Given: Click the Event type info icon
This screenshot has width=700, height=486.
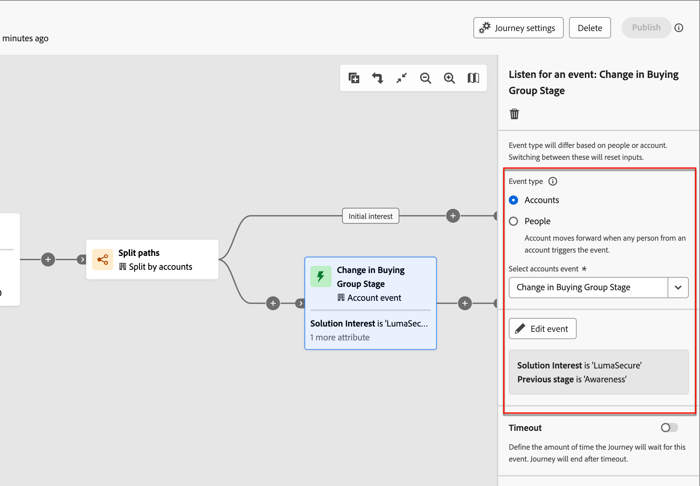Looking at the screenshot, I should (553, 182).
